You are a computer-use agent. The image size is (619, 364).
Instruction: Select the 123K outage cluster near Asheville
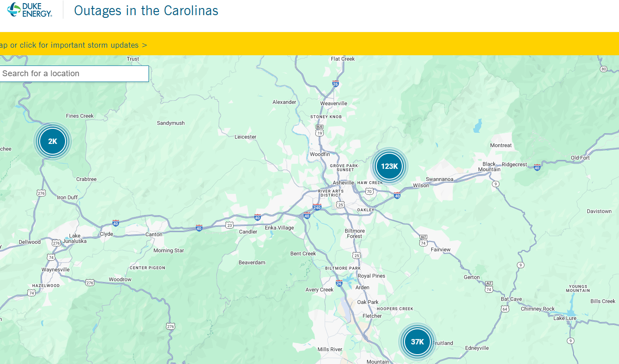(x=389, y=166)
